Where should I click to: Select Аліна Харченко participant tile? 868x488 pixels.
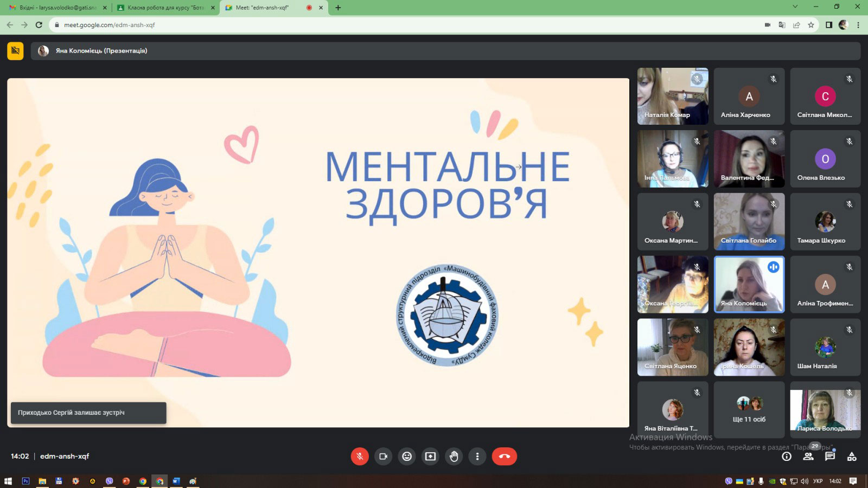[x=749, y=96]
